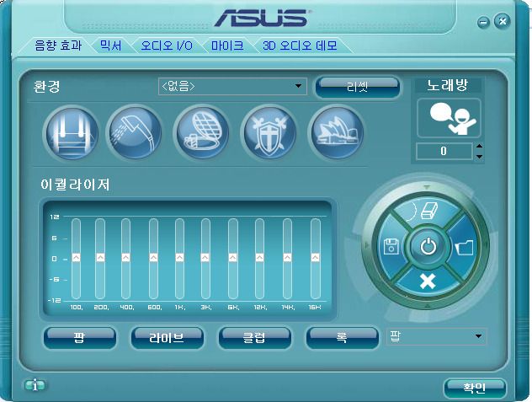This screenshot has height=402, width=532.
Task: Apply the 라이브 equalizer preset button
Action: (167, 337)
